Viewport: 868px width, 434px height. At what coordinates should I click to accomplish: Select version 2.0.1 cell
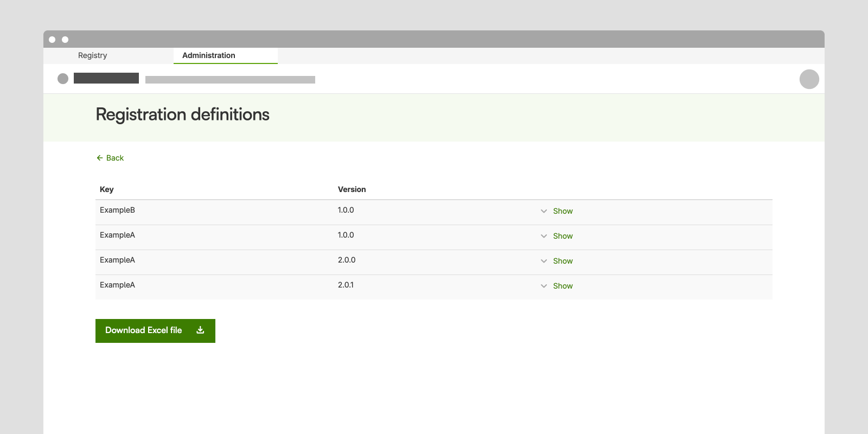coord(346,285)
